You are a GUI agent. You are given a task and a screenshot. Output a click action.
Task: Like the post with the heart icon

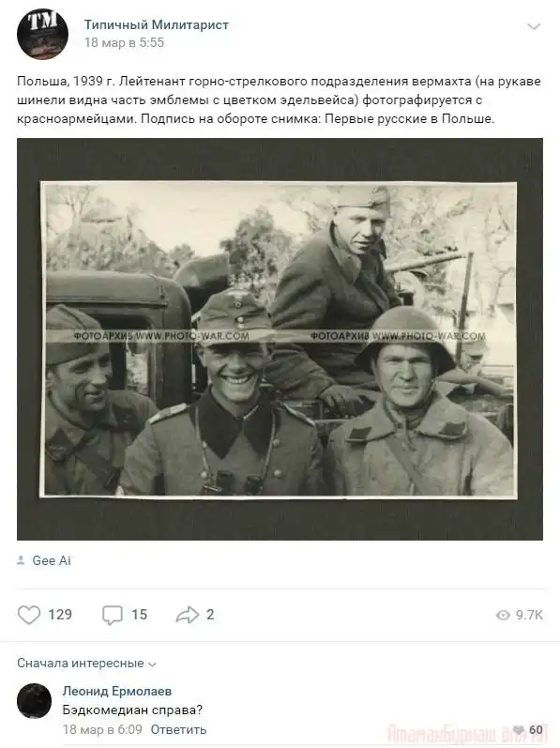tap(29, 615)
